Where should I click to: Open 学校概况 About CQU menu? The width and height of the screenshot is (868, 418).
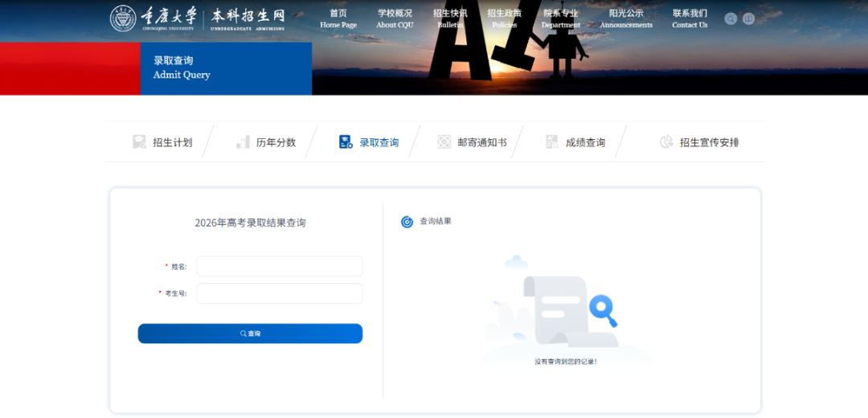(395, 18)
